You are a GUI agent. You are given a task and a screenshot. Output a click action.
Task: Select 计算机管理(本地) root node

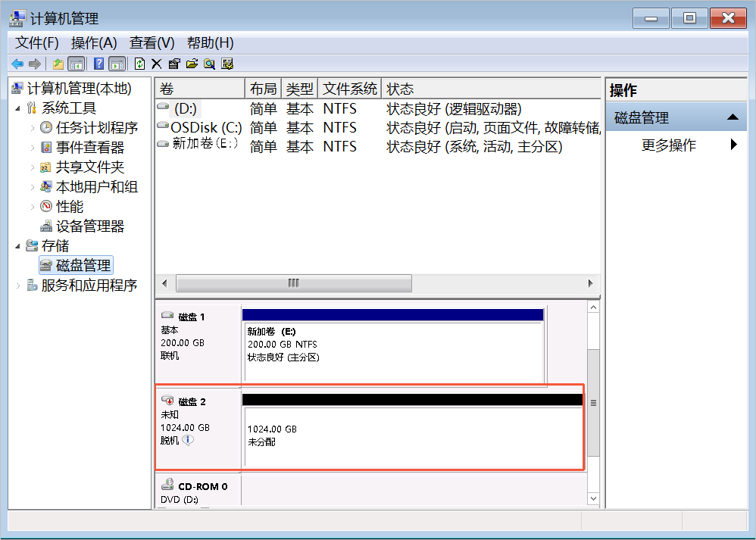pos(79,88)
